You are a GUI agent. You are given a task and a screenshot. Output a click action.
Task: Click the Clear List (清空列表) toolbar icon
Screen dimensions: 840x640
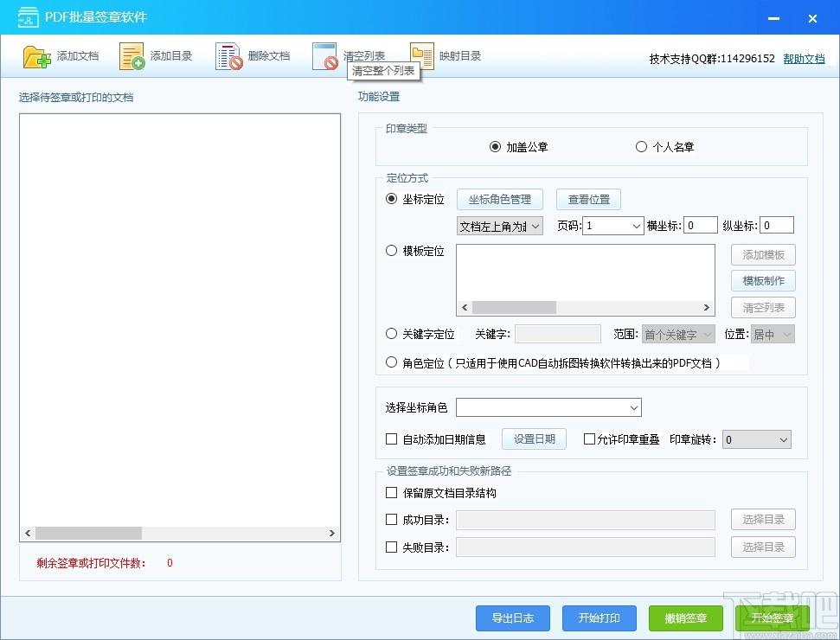(324, 57)
